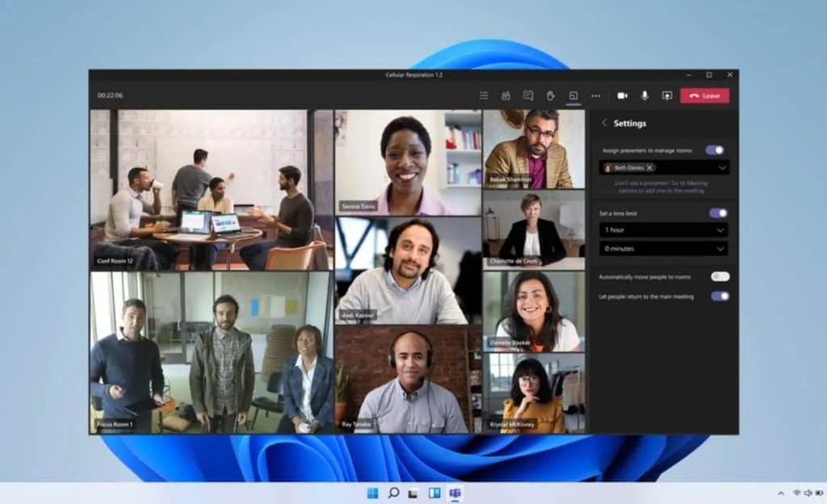Remove Beth Davies from presenters
827x504 pixels.
coord(649,167)
